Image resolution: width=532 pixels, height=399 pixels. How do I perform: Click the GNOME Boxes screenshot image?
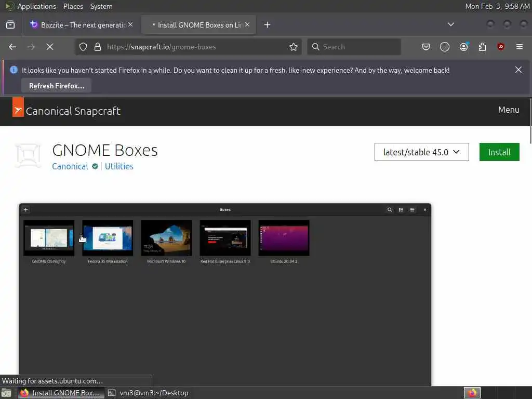225,294
